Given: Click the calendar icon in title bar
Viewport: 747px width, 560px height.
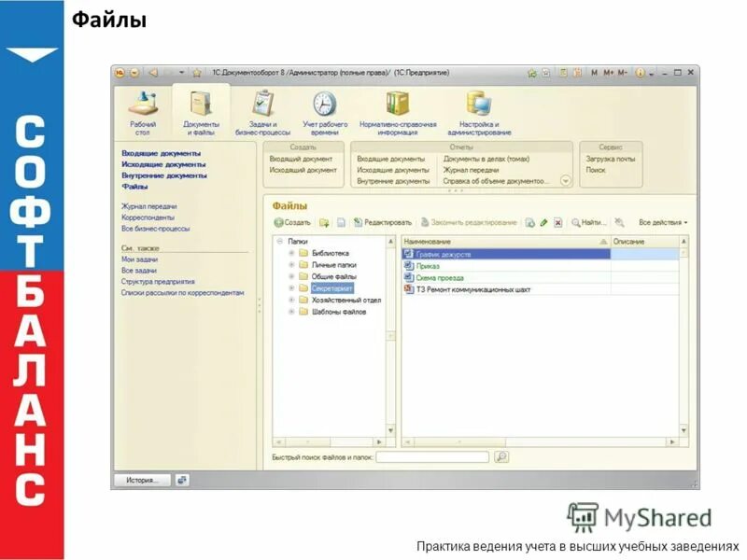Looking at the screenshot, I should click(x=577, y=73).
